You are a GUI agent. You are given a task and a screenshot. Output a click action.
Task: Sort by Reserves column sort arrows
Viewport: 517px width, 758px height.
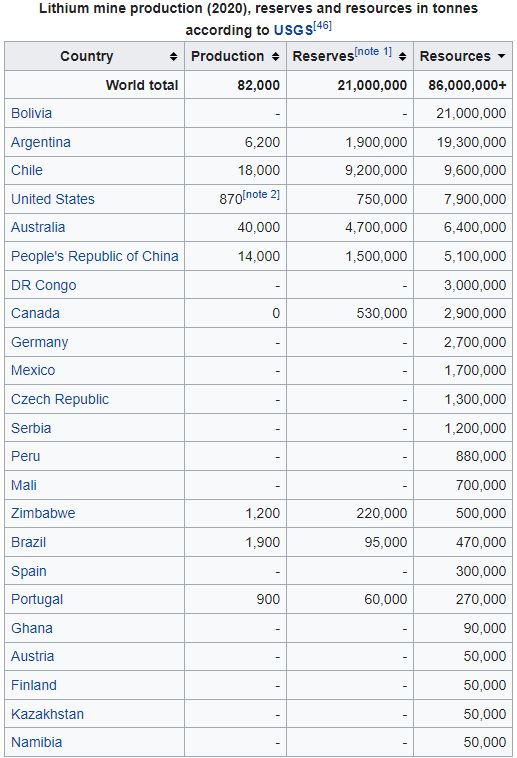pos(402,57)
